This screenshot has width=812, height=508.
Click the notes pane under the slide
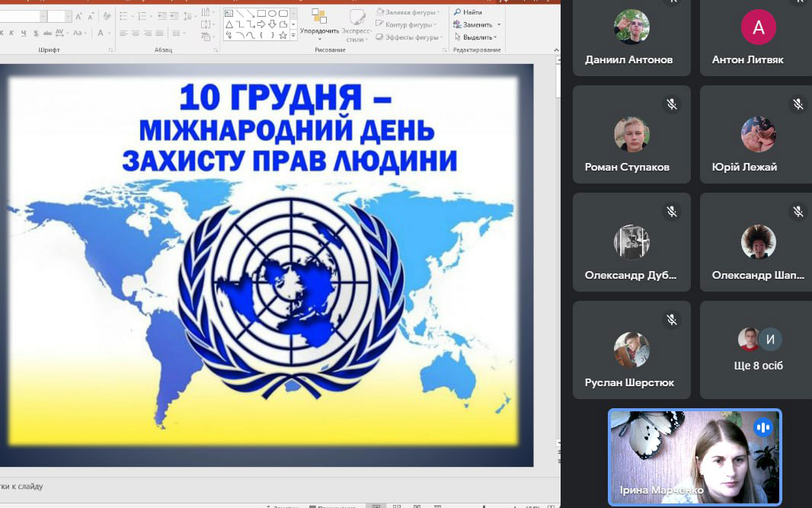(280, 486)
